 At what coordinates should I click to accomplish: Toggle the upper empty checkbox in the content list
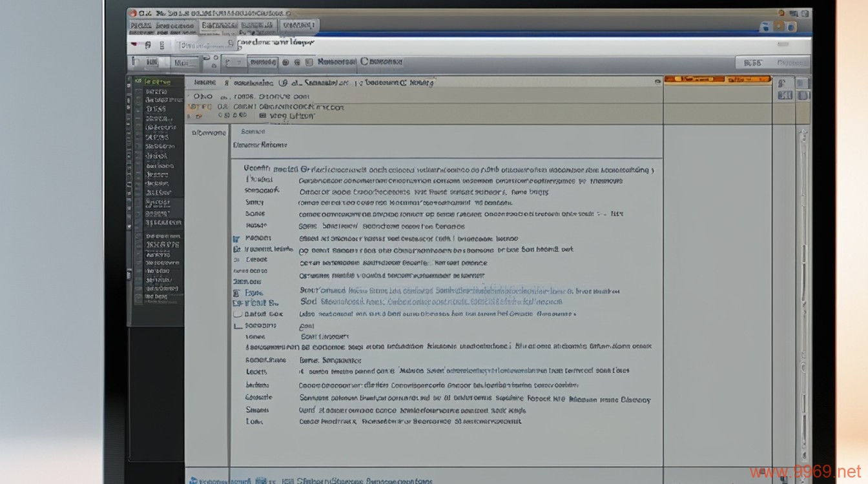(237, 314)
